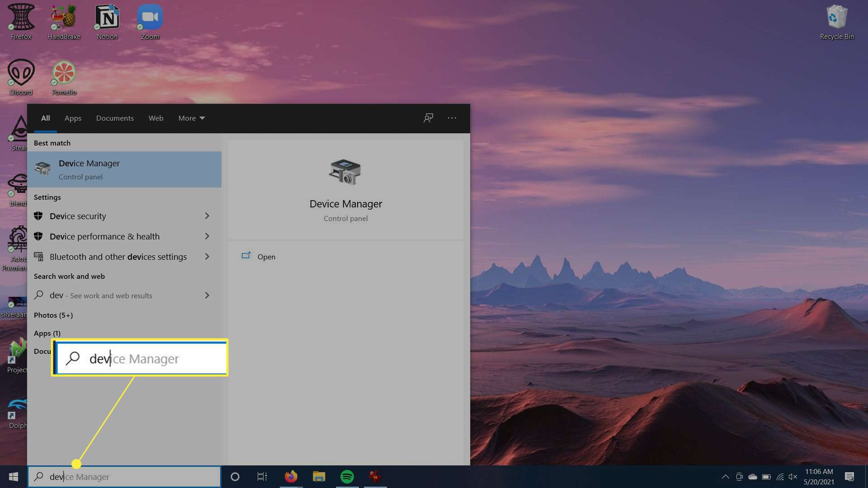
Task: Click the Firefox icon in taskbar
Action: coord(291,476)
